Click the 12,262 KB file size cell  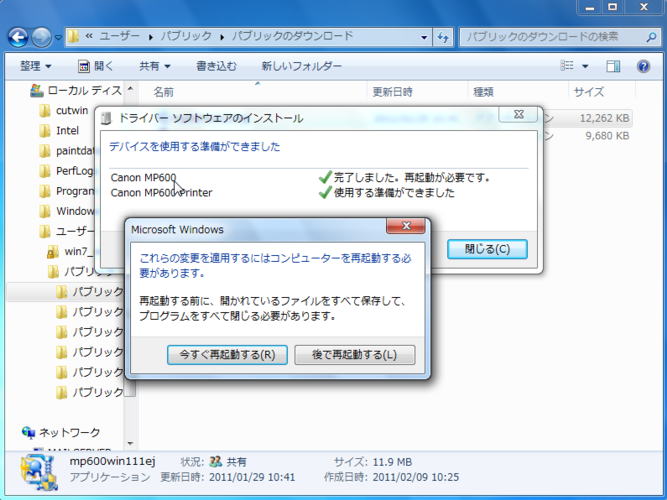click(604, 118)
